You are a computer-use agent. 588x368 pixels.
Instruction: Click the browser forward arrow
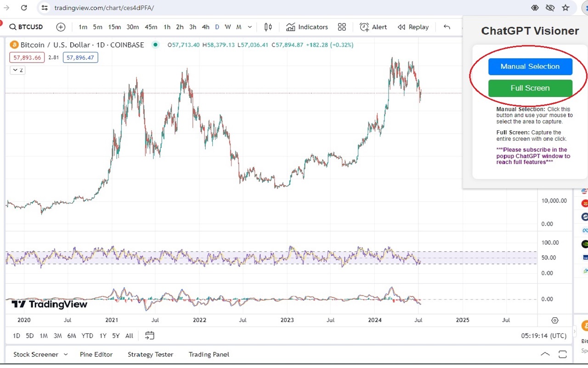click(x=6, y=8)
